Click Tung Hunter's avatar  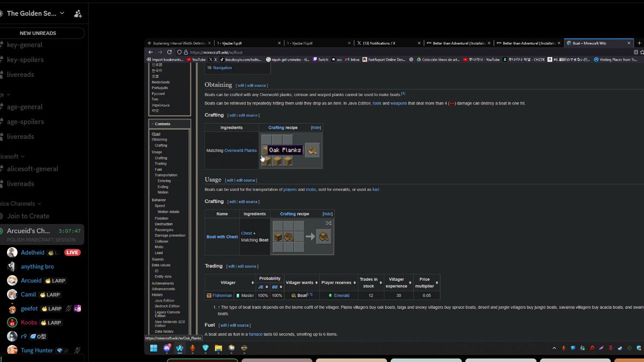pos(12,350)
